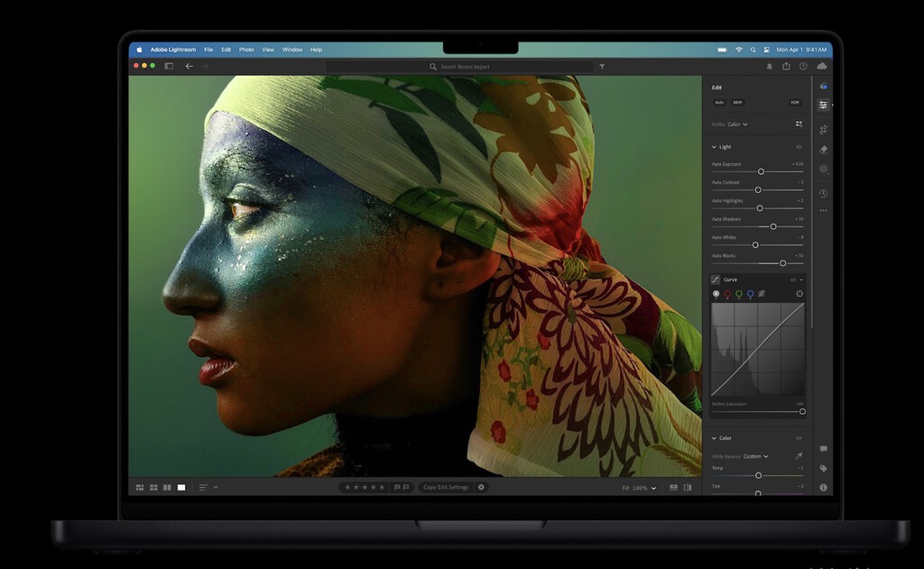Toggle B&W editing mode
Image resolution: width=924 pixels, height=569 pixels.
pyautogui.click(x=737, y=103)
